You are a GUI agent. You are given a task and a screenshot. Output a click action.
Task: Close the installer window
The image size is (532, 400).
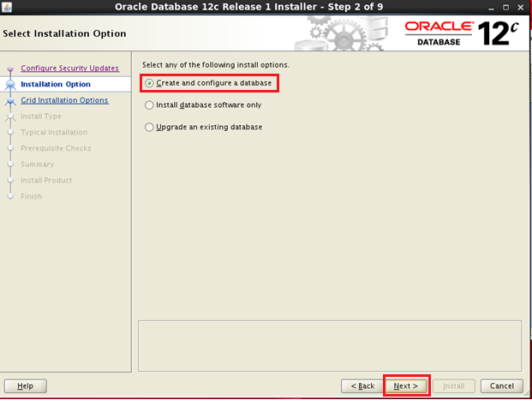[521, 8]
